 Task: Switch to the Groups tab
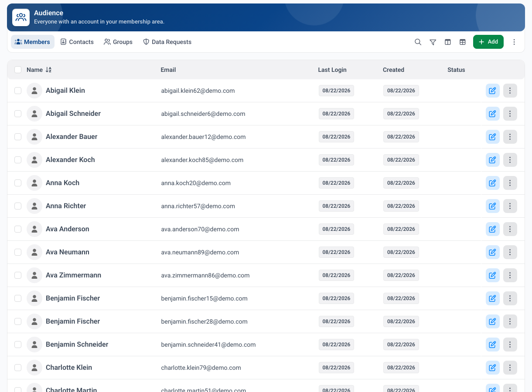click(x=118, y=42)
